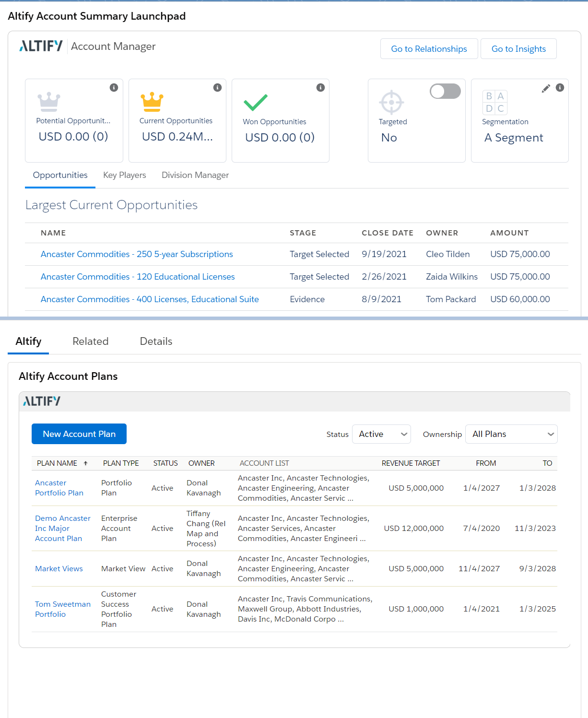Click the Go to Relationships button
588x718 pixels.
pos(429,49)
